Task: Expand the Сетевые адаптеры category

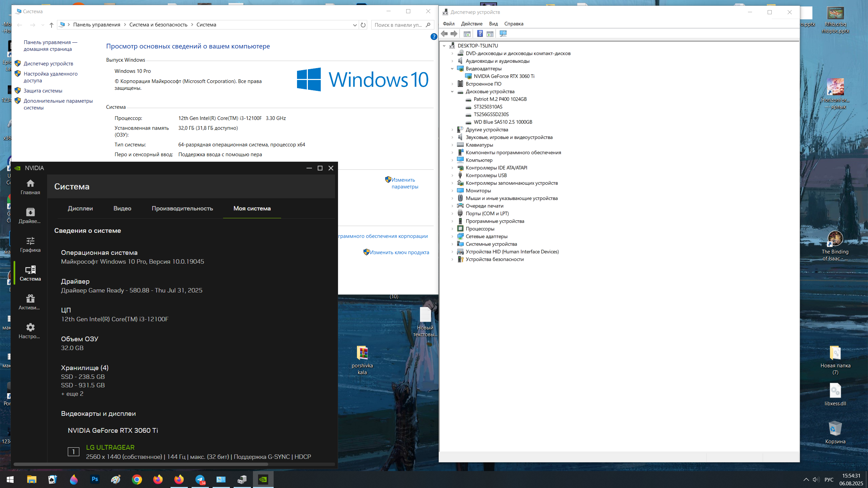Action: (452, 236)
